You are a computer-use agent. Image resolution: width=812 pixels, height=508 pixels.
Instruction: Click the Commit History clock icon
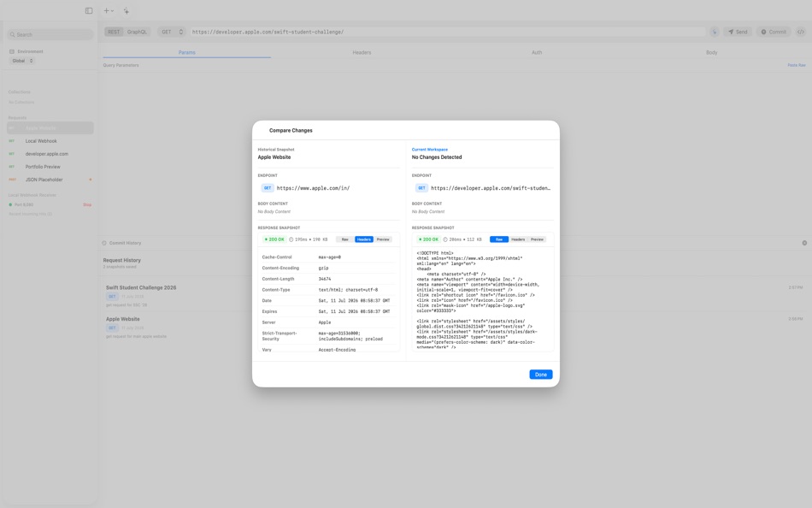point(104,243)
